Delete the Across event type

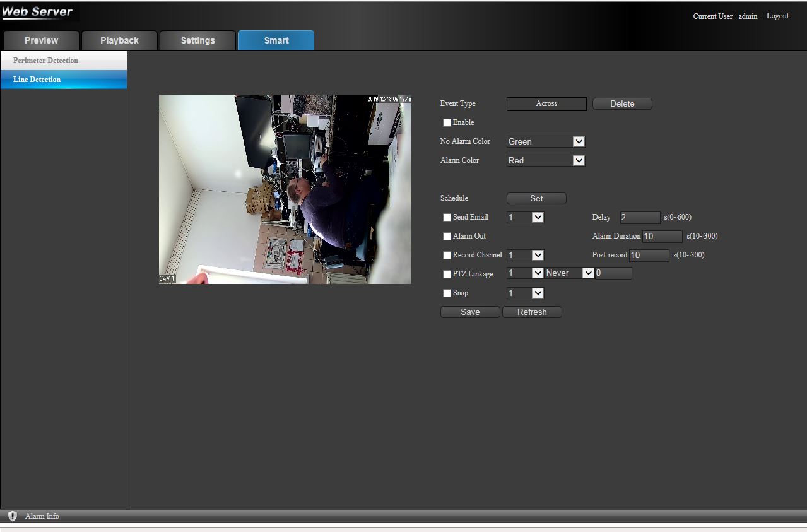[622, 103]
